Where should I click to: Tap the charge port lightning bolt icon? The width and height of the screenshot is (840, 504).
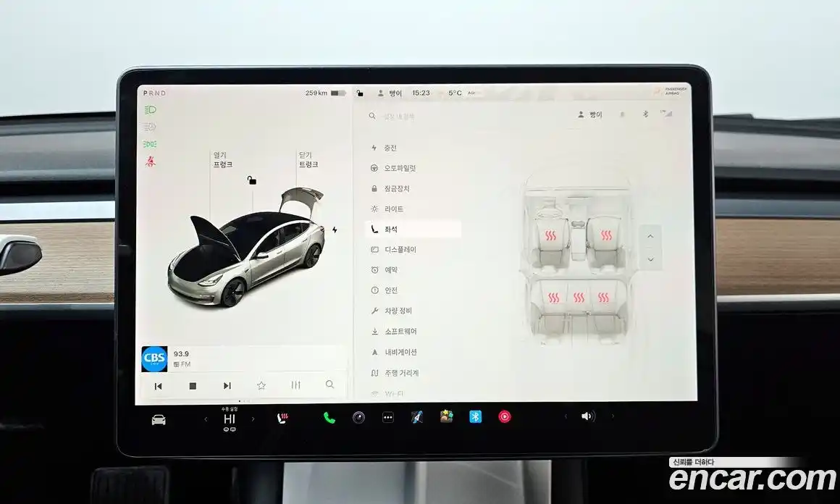334,230
